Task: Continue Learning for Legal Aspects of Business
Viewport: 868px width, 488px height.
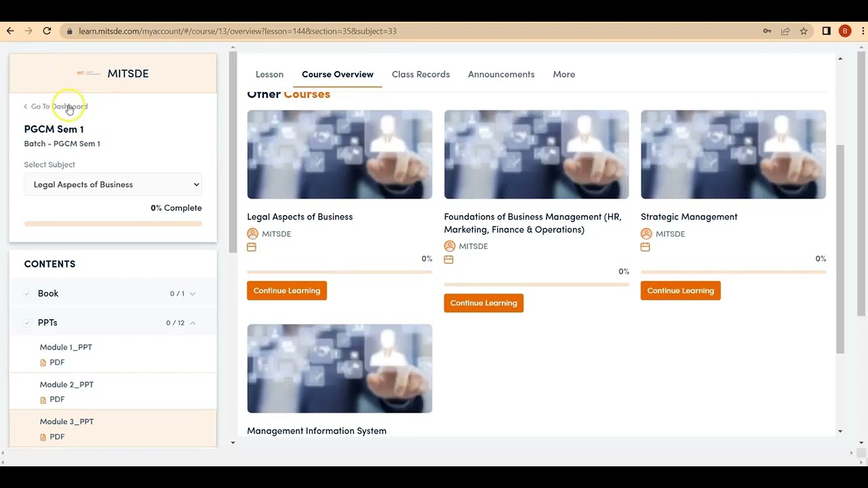Action: coord(287,291)
